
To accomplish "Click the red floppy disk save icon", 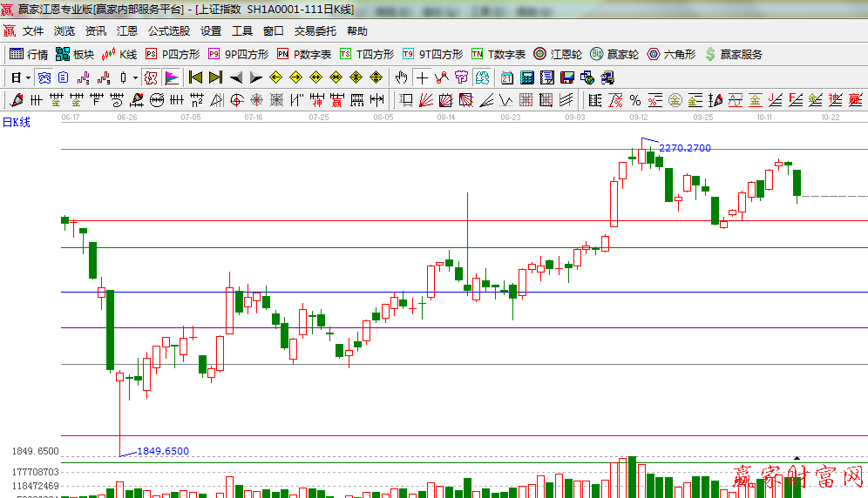I will point(568,77).
